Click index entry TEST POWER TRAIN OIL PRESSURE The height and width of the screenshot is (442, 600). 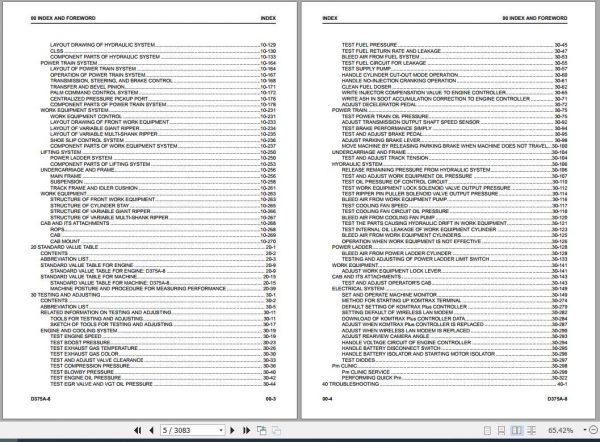point(385,116)
